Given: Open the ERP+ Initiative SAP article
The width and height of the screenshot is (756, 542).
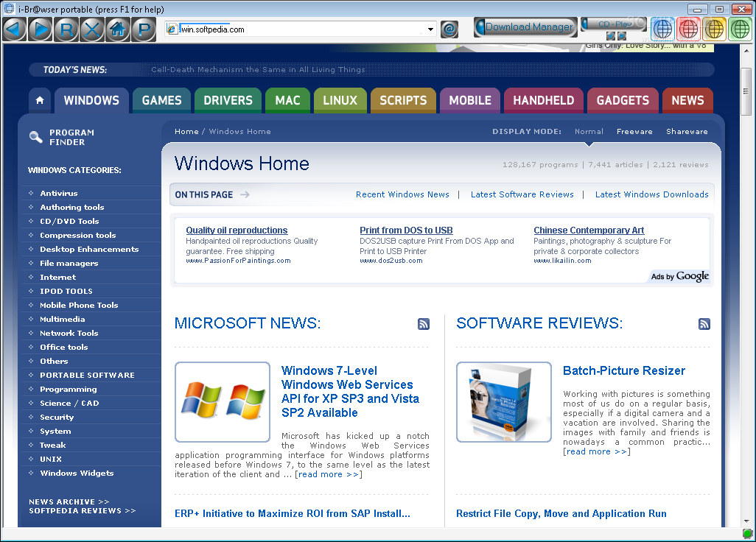Looking at the screenshot, I should [293, 513].
